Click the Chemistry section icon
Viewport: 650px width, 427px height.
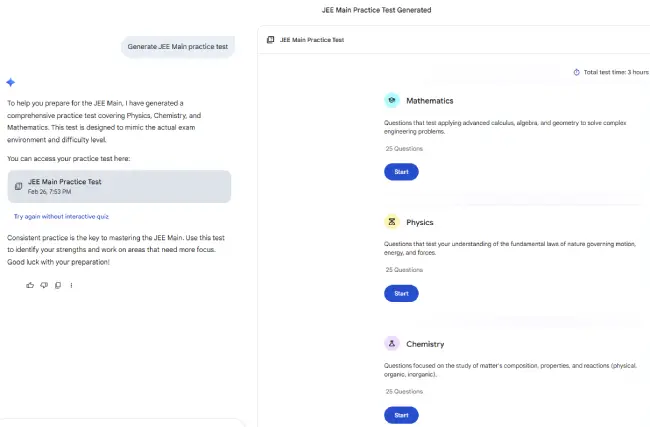click(x=392, y=344)
